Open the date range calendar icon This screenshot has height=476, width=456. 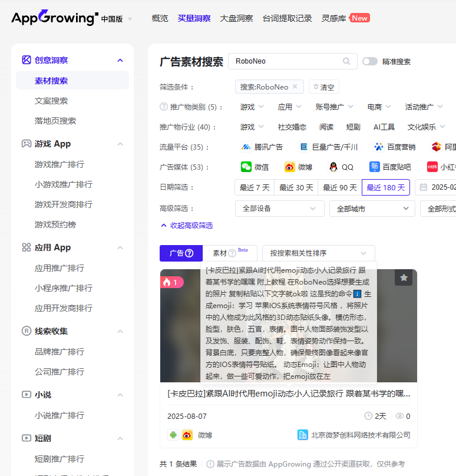click(x=423, y=187)
